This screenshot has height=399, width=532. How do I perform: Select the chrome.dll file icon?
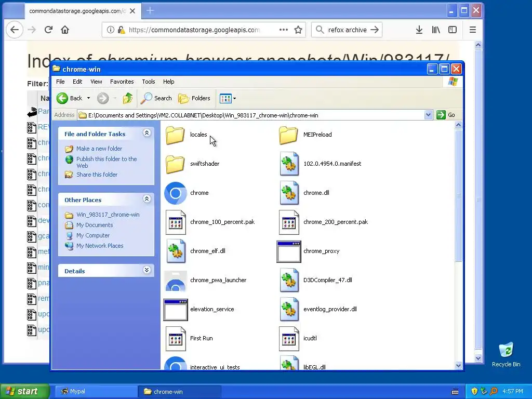(x=289, y=193)
